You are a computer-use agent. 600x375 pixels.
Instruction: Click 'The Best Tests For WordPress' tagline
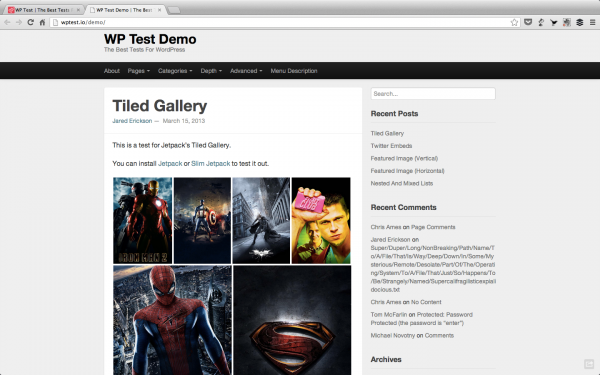click(x=144, y=50)
